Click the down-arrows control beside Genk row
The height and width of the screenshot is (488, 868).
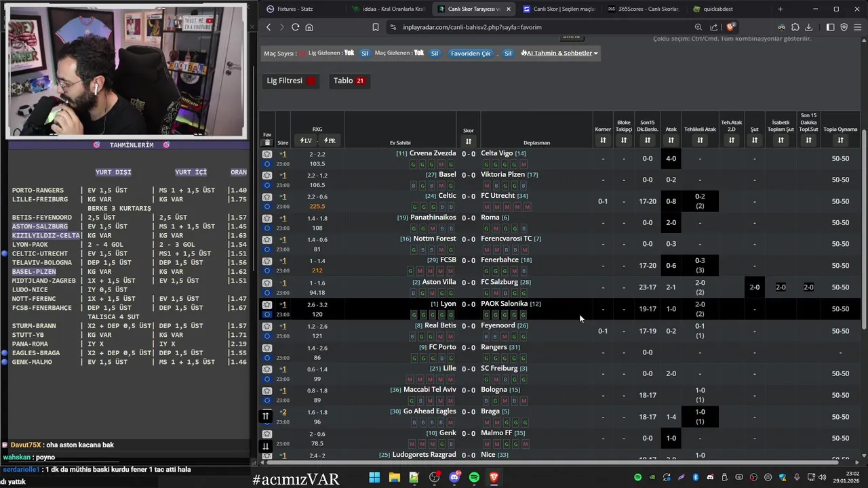(x=266, y=446)
